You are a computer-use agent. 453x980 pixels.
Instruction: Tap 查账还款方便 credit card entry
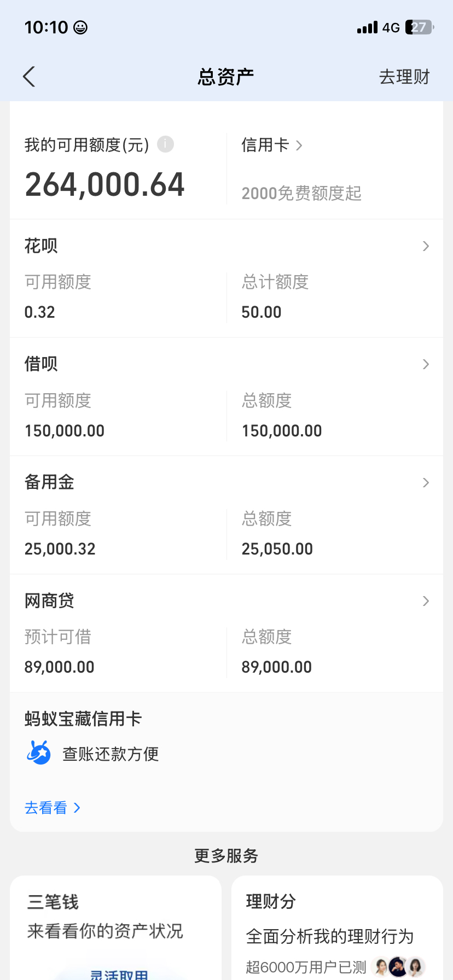111,754
